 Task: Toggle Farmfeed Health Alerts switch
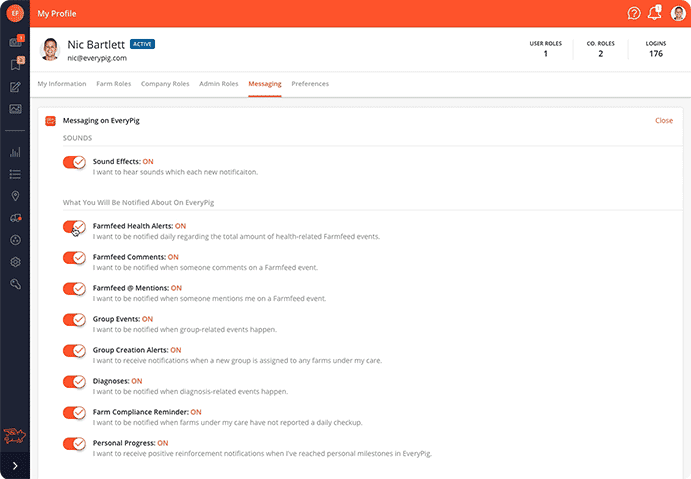point(74,227)
